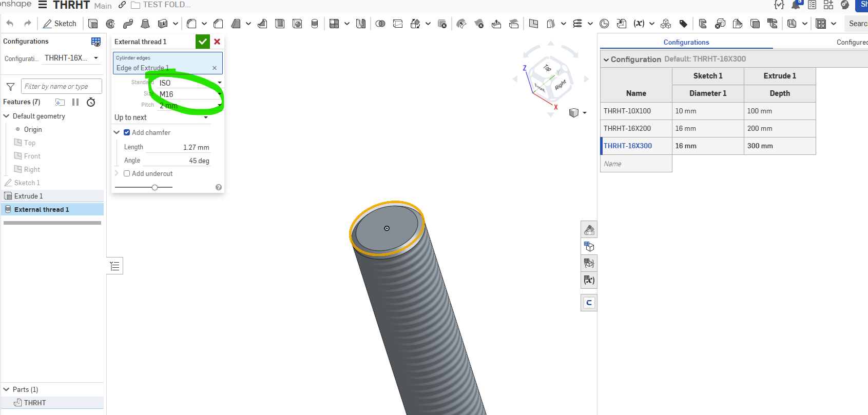The width and height of the screenshot is (868, 415).
Task: Open the Up to next end-type dropdown
Action: click(x=161, y=117)
